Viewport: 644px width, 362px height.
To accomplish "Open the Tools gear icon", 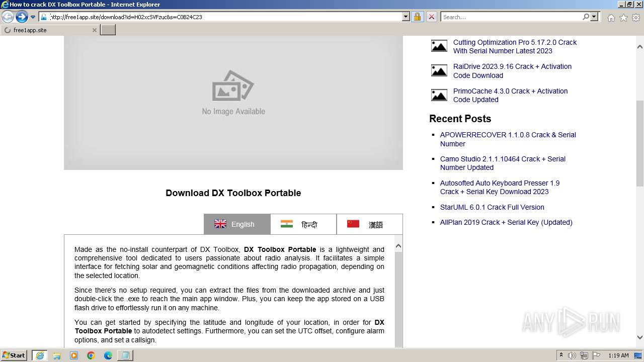I will [635, 18].
